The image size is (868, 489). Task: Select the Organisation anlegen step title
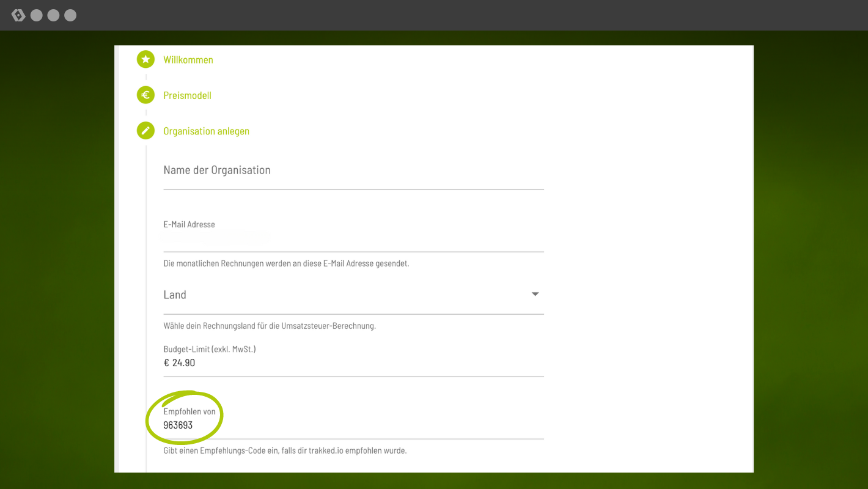click(x=206, y=131)
